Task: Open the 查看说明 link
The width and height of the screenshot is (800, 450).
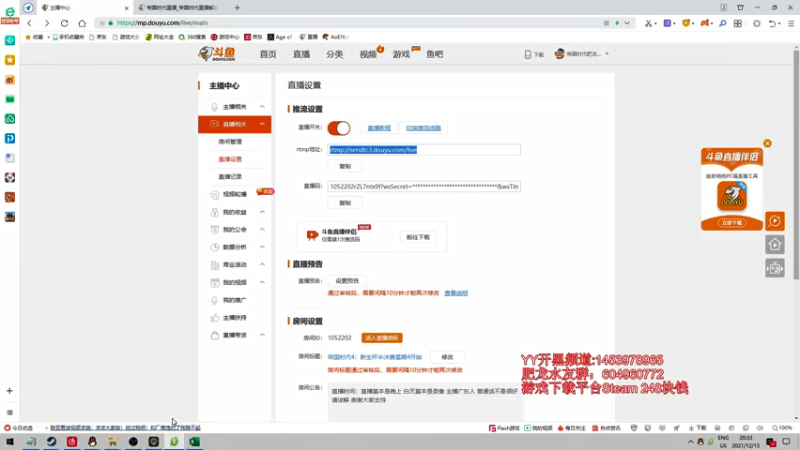Action: [456, 293]
